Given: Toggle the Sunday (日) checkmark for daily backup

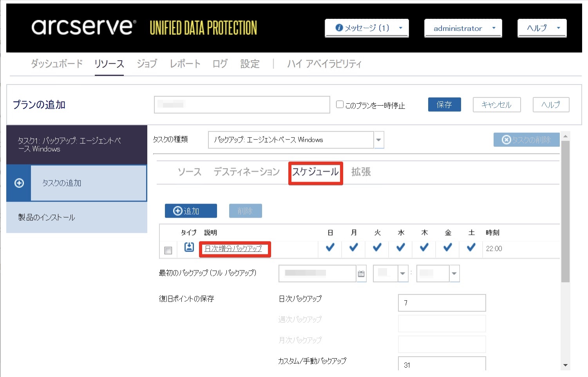Looking at the screenshot, I should point(330,247).
